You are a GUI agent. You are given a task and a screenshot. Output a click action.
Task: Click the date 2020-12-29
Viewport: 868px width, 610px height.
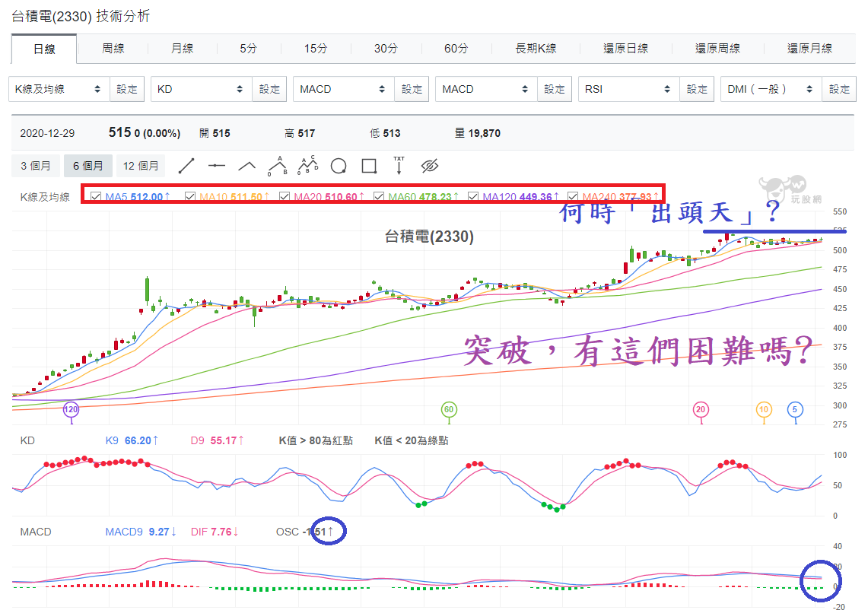[x=47, y=133]
